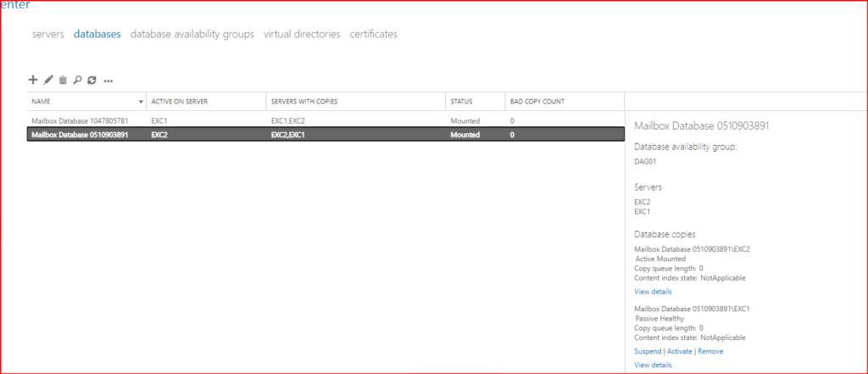Click the Search magnifier icon

pyautogui.click(x=77, y=81)
